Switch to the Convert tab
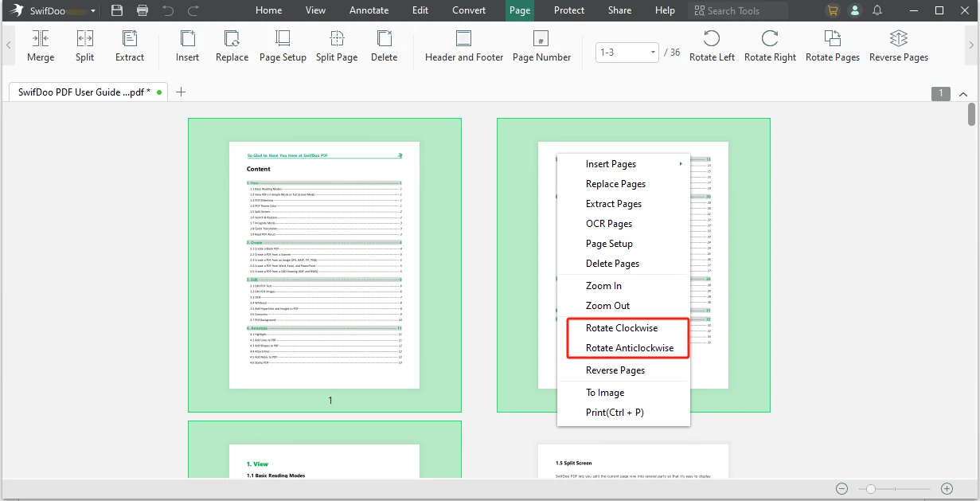The width and height of the screenshot is (980, 501). (x=469, y=10)
